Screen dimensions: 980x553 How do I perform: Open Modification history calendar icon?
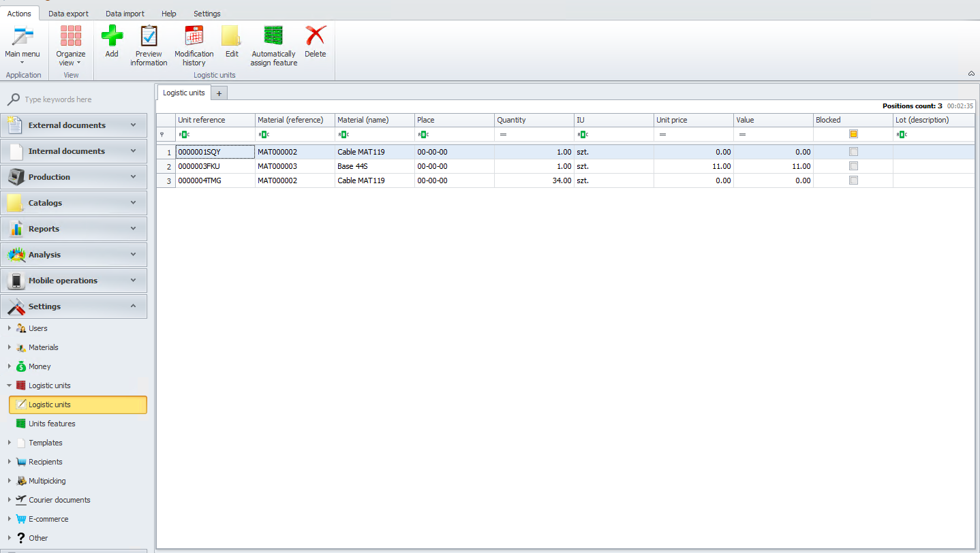(x=194, y=35)
